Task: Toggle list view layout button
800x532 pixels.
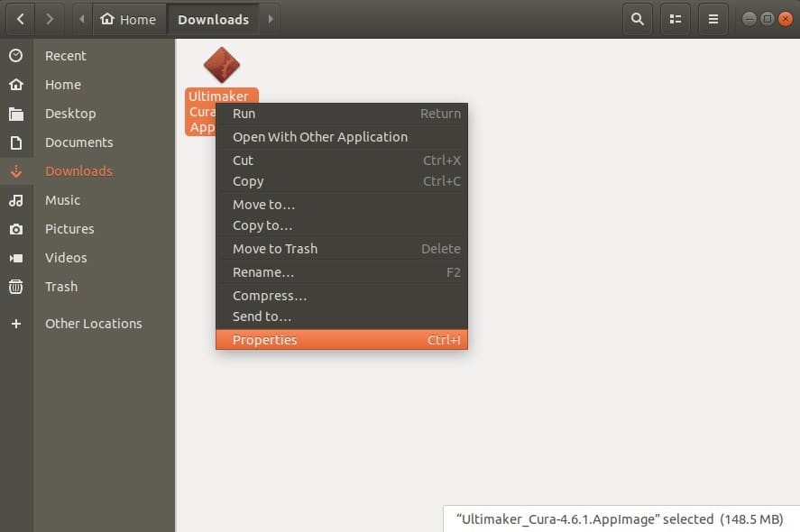Action: [x=676, y=19]
